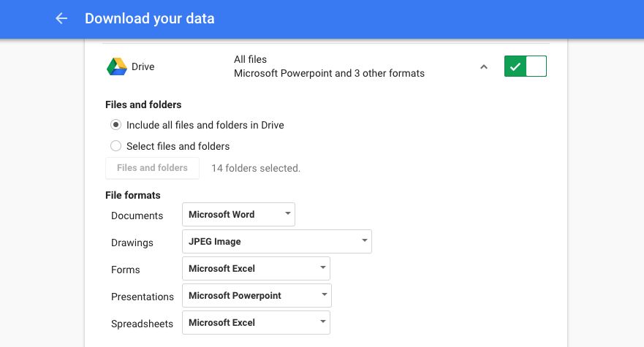Click the Download your data title
644x347 pixels.
point(150,18)
